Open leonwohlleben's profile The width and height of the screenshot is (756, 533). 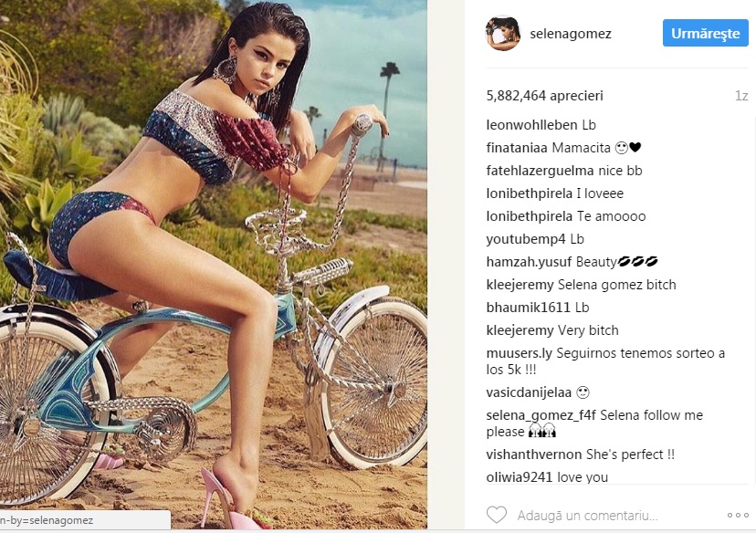(531, 125)
